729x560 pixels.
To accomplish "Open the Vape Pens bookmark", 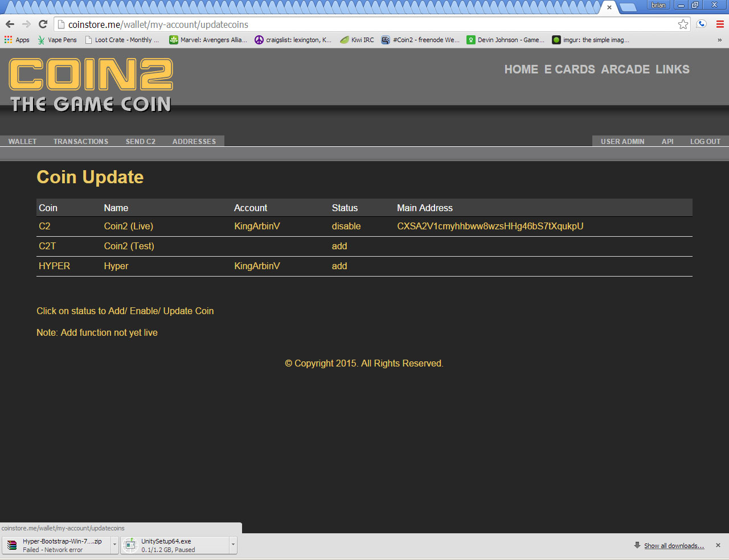I will coord(57,40).
